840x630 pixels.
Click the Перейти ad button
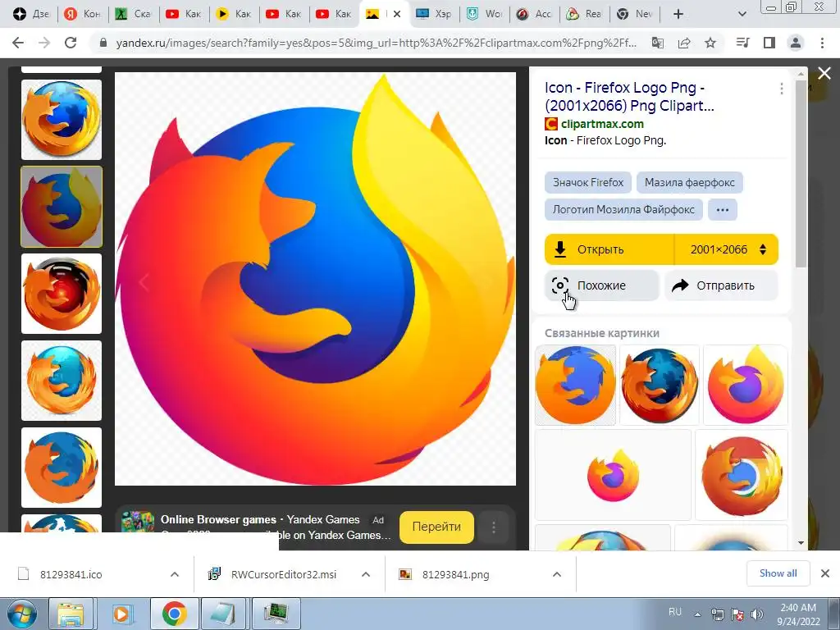[436, 527]
